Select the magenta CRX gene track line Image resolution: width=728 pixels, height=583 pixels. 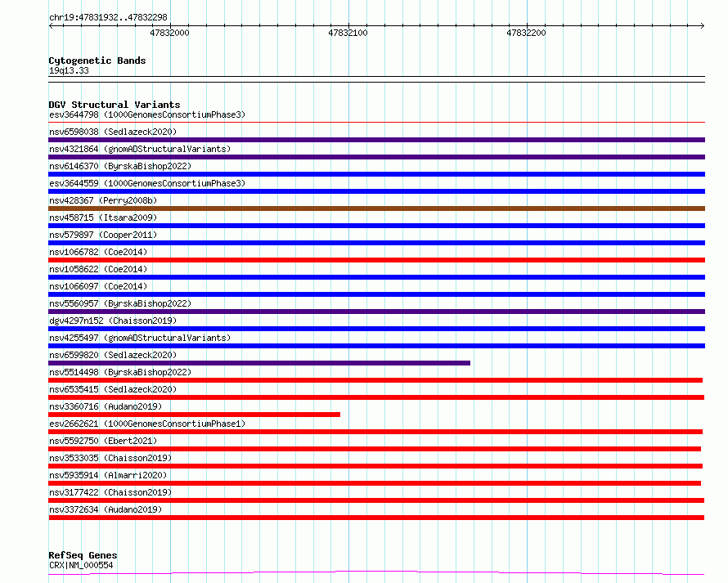click(x=376, y=573)
